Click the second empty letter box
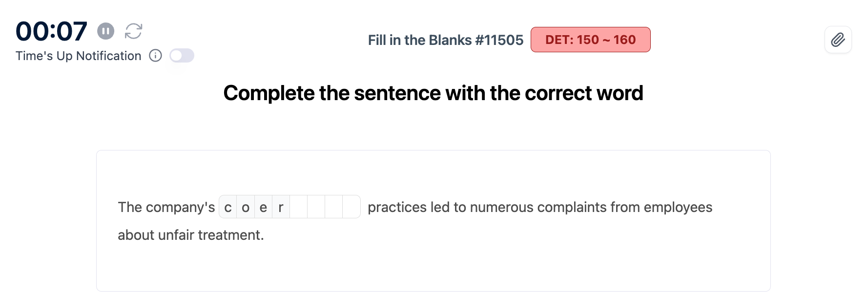Screen dimensions: 868x296 [316, 207]
